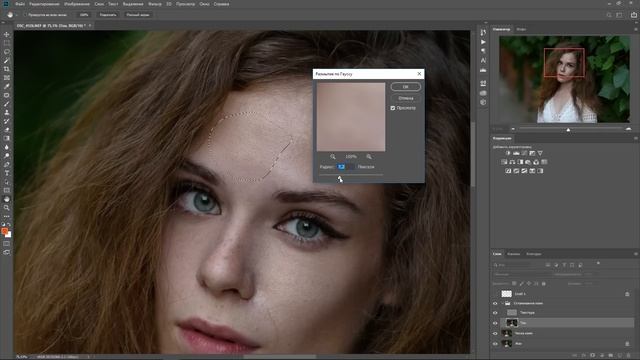Open Adjustments panel menu
This screenshot has width=640, height=360.
(636, 138)
